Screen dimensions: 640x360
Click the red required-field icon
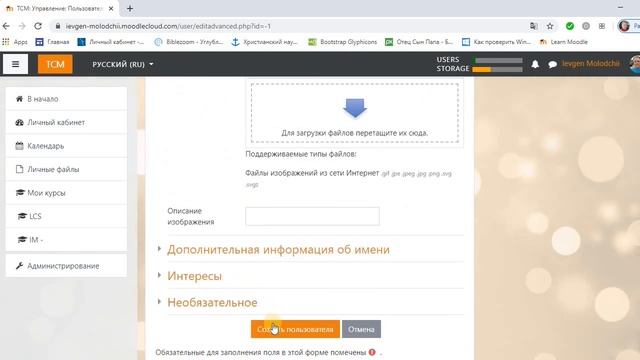[x=372, y=352]
